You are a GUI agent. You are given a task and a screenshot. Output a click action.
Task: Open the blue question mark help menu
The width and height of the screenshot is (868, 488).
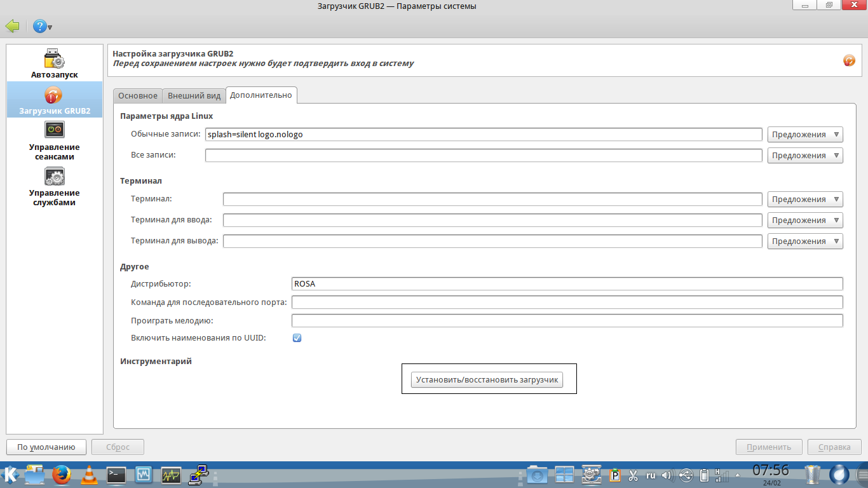[42, 27]
